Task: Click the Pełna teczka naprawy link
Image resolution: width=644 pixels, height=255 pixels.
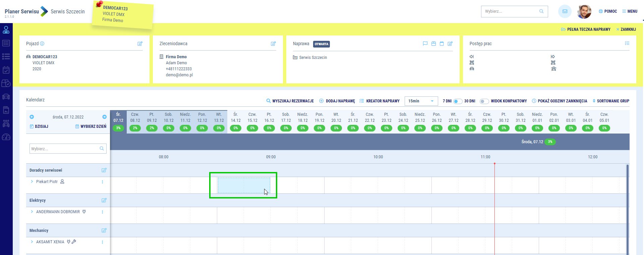Action: [x=586, y=29]
